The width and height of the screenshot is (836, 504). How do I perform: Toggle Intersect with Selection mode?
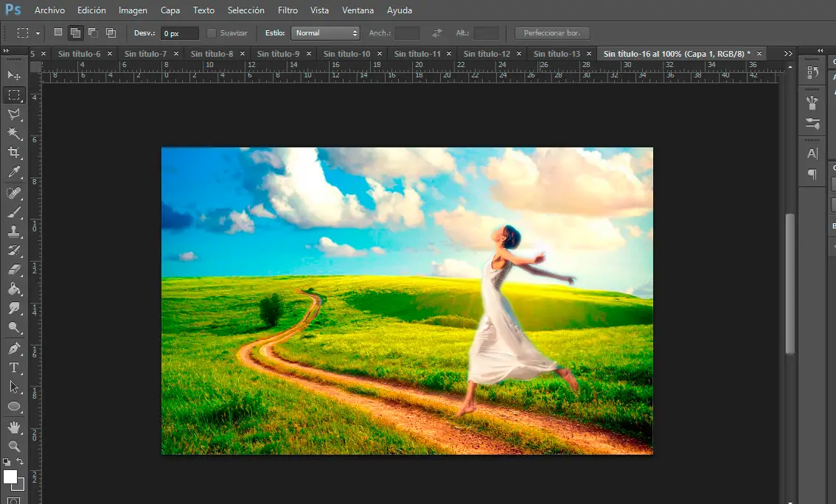111,32
